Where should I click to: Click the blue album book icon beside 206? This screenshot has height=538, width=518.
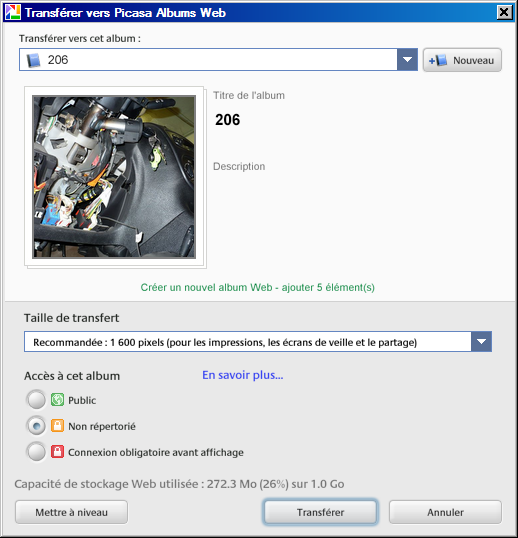(x=34, y=60)
